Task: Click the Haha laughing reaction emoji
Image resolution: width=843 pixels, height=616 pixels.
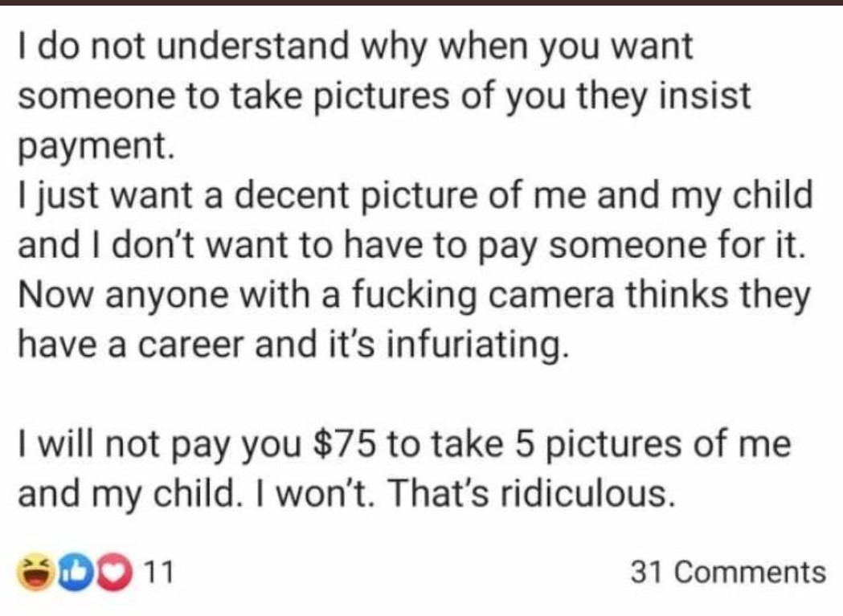Action: coord(35,573)
